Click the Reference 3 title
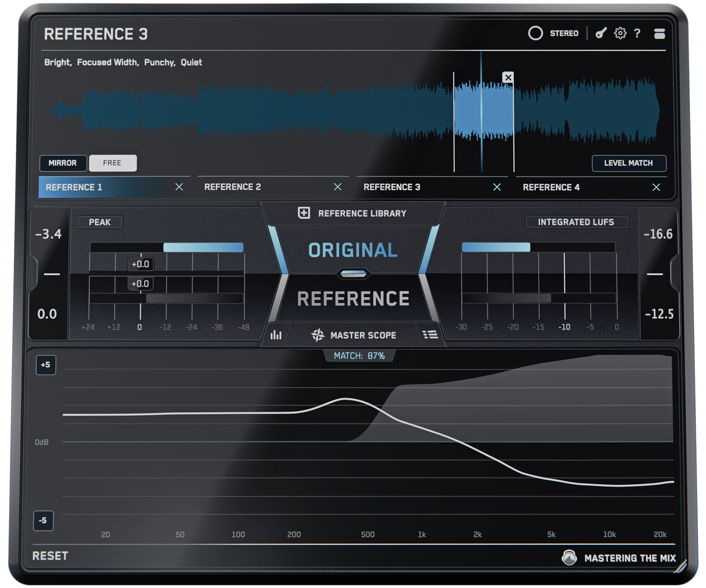This screenshot has height=588, width=706. point(96,34)
